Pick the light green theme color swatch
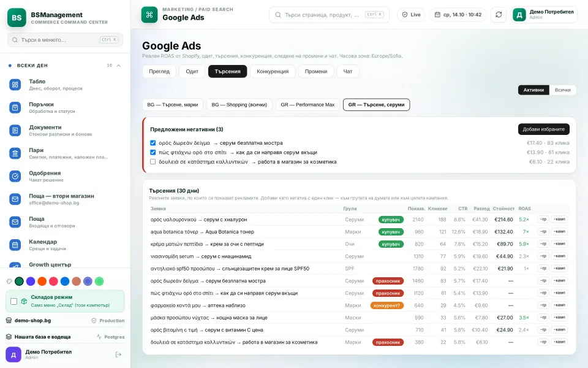The image size is (588, 368). coord(99,282)
